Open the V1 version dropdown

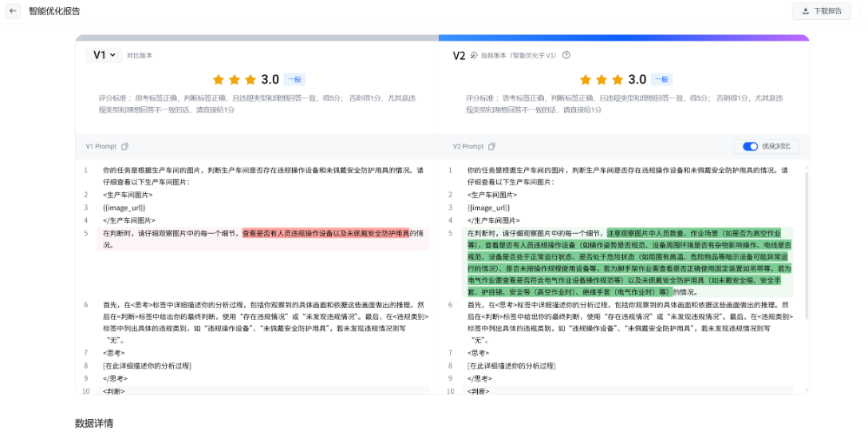point(104,55)
